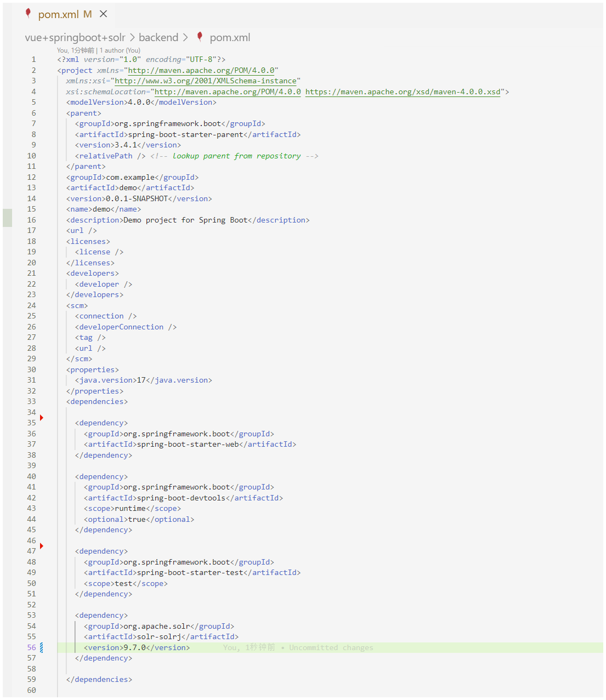Click the "You, 1分钟前" git blame code lens
The width and height of the screenshot is (606, 700).
click(75, 50)
